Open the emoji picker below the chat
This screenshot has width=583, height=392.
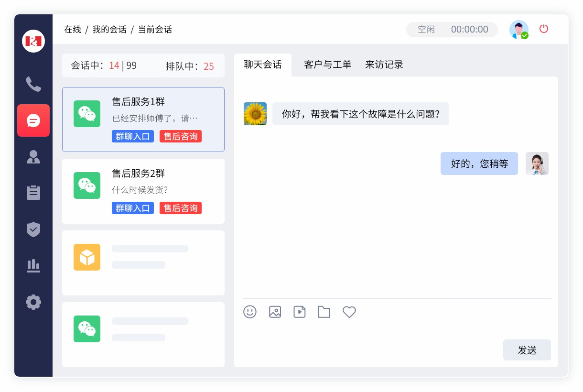[250, 312]
